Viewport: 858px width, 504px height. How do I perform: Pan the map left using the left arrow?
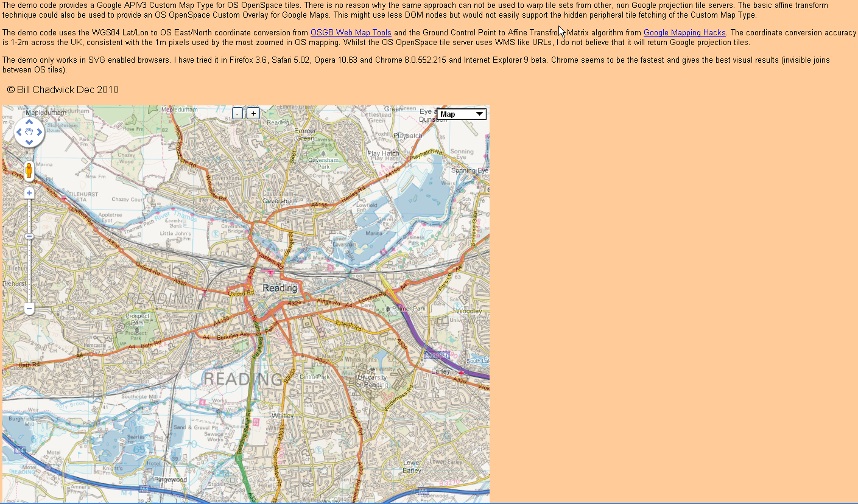tap(19, 131)
